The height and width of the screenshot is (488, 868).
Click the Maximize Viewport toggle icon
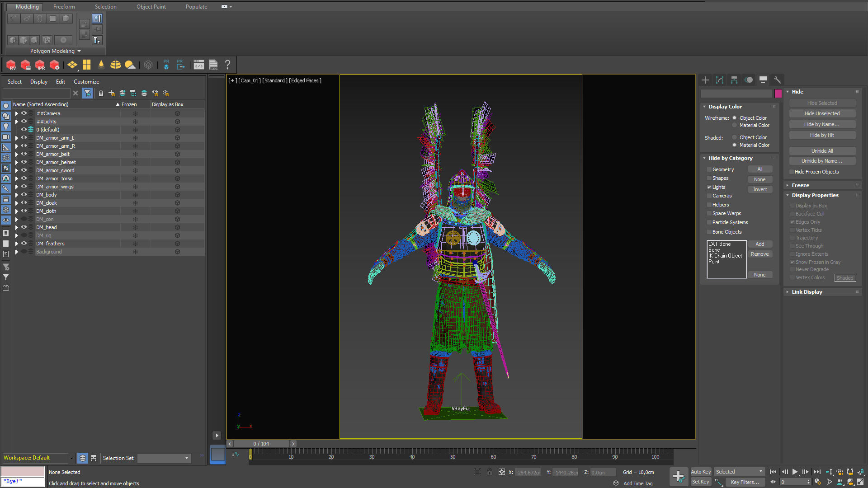click(860, 482)
